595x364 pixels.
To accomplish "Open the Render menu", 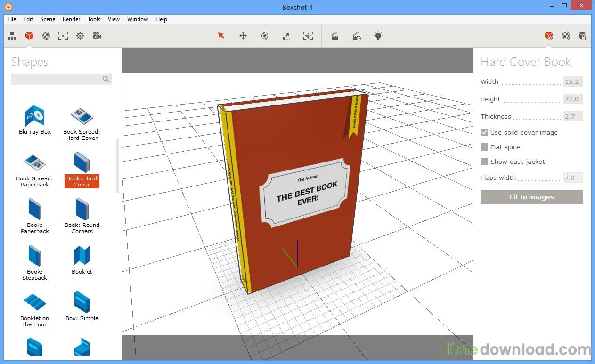I will [x=72, y=19].
